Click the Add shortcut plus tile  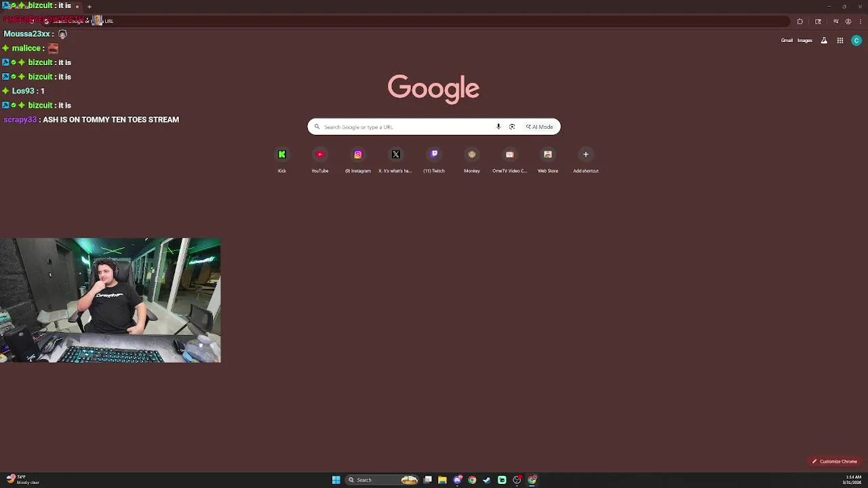click(586, 161)
